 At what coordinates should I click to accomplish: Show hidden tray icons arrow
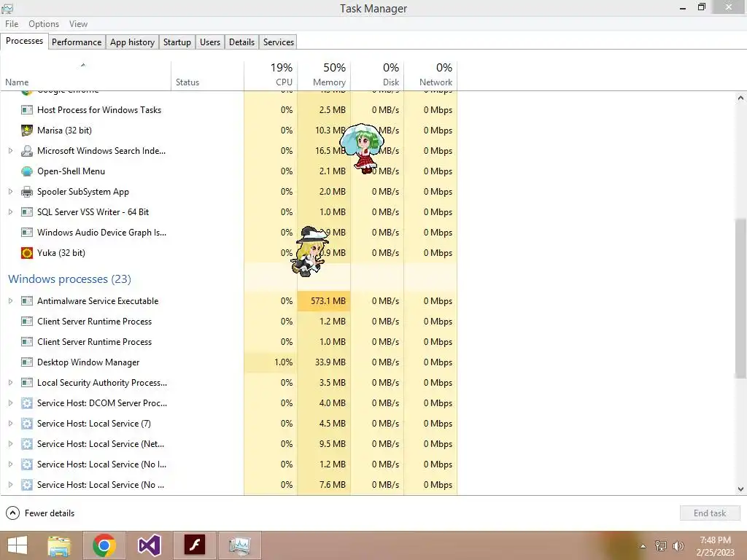point(643,546)
